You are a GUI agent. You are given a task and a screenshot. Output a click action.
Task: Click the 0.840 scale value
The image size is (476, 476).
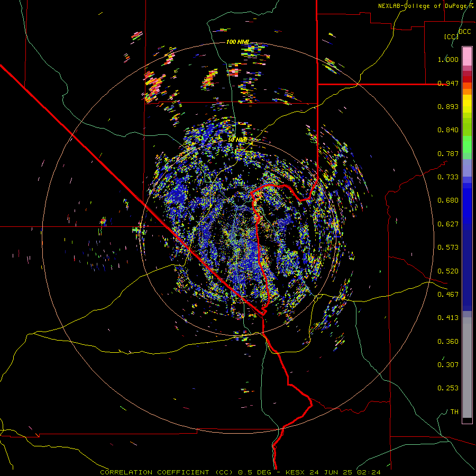coord(448,130)
